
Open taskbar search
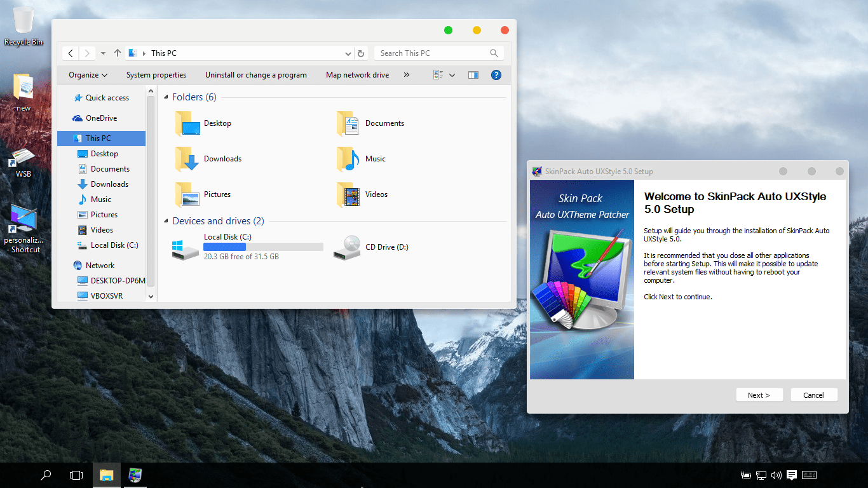point(46,475)
